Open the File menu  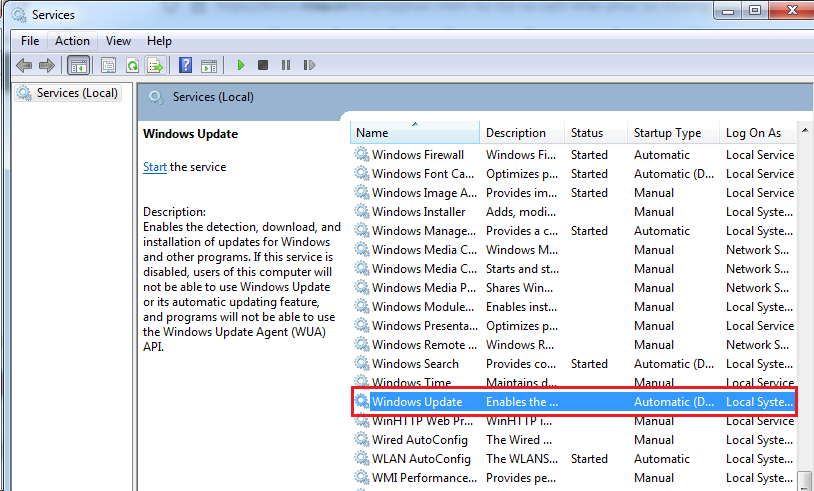(30, 41)
